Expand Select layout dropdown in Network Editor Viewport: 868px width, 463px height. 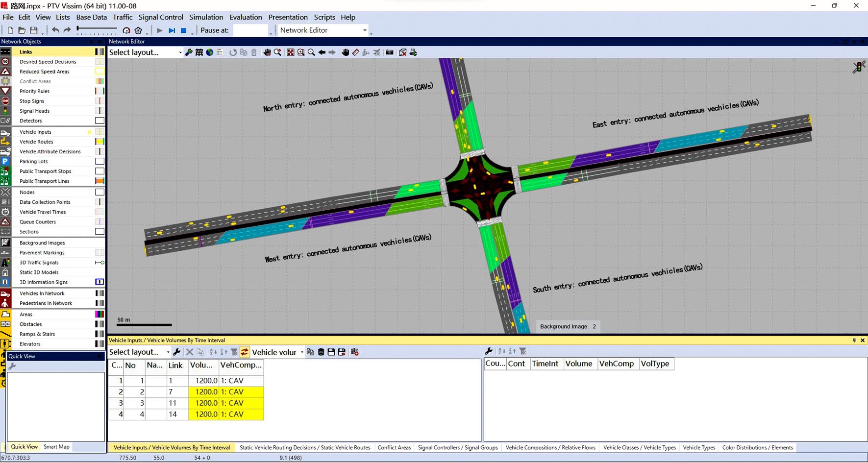point(180,52)
